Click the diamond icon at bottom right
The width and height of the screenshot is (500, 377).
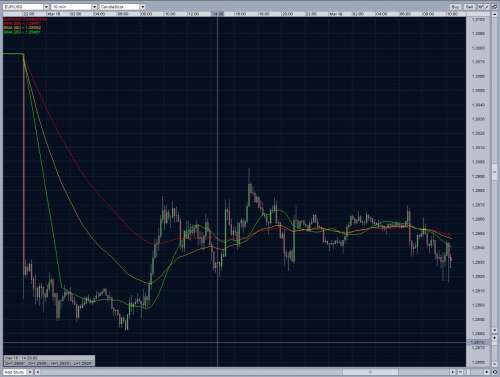487,372
